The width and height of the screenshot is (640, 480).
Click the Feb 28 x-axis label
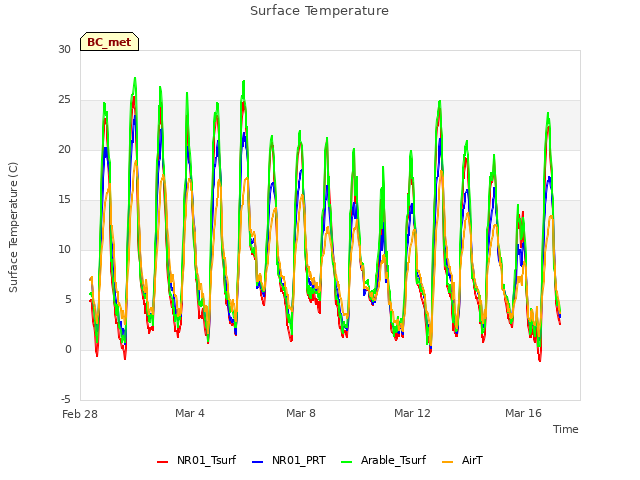pos(80,414)
